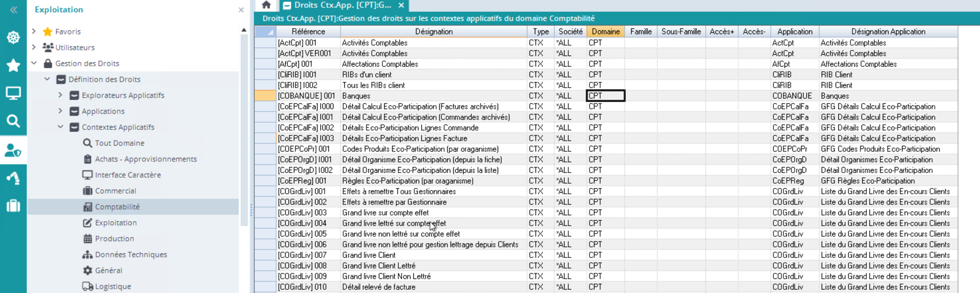The image size is (980, 293).
Task: Select Tout Domaine tree item
Action: 120,143
